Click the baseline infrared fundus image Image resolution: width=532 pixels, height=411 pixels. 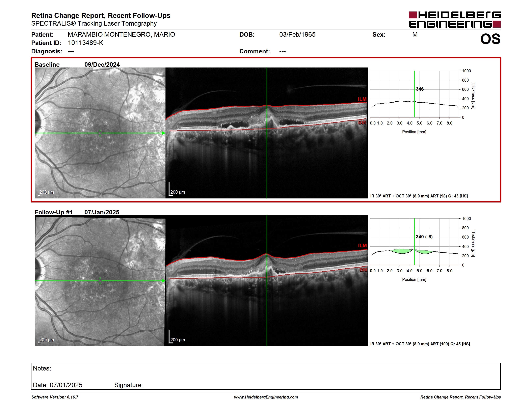tap(100, 133)
